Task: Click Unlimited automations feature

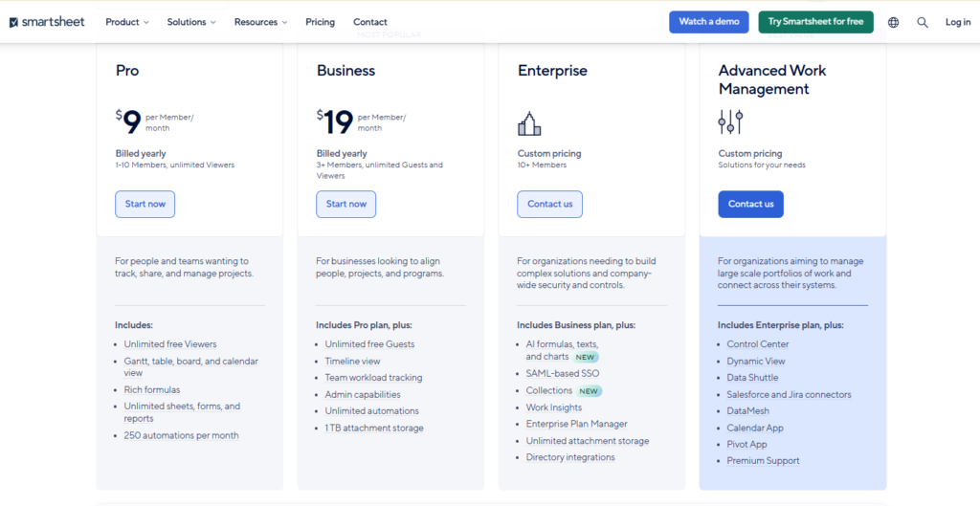Action: (x=372, y=411)
